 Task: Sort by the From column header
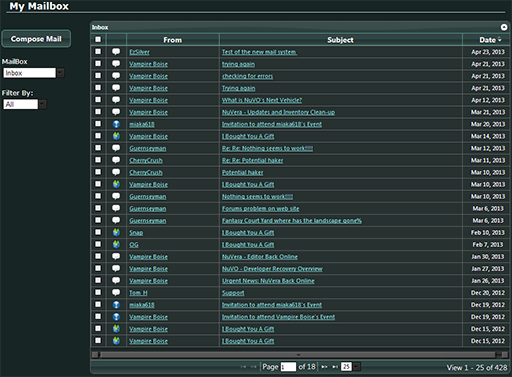[x=173, y=40]
